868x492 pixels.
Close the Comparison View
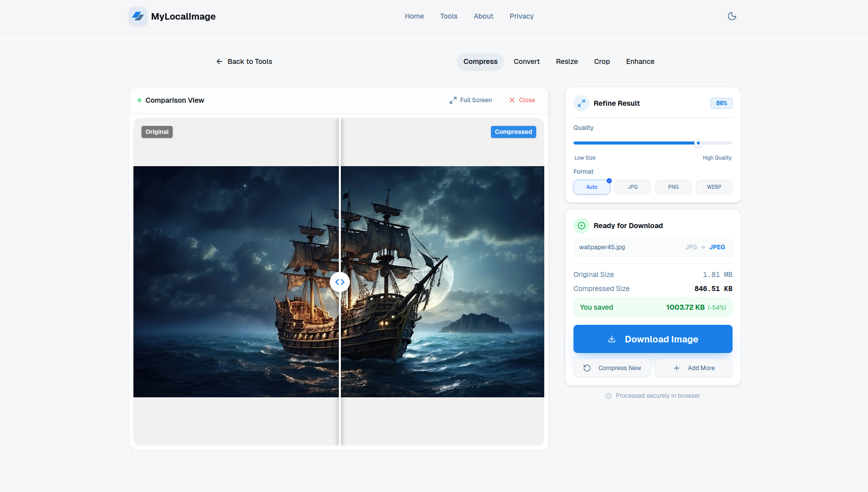tap(522, 100)
